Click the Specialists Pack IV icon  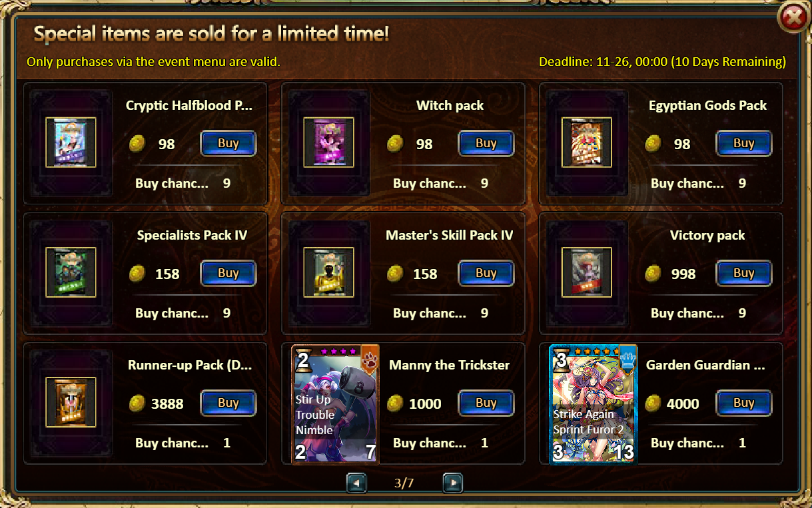71,272
